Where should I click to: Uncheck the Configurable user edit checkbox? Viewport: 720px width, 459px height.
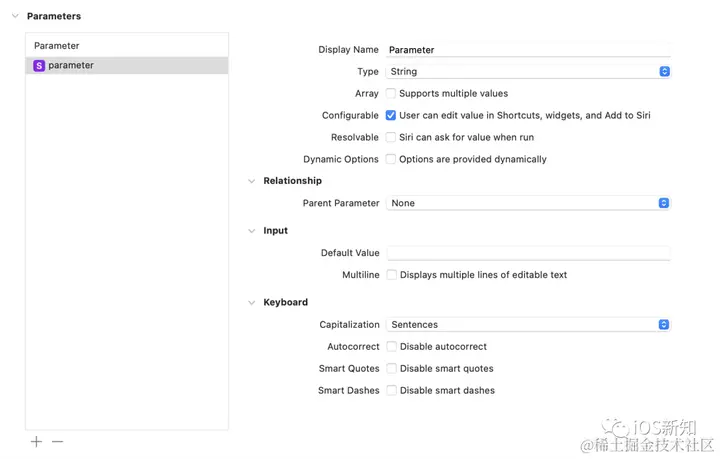391,115
